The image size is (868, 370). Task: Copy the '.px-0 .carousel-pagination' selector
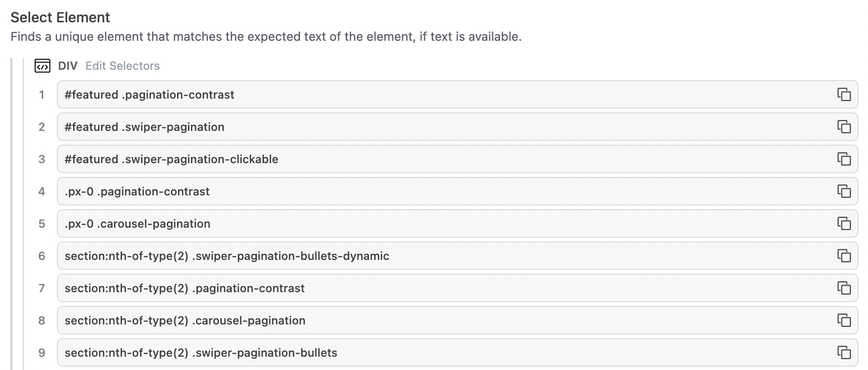[844, 223]
